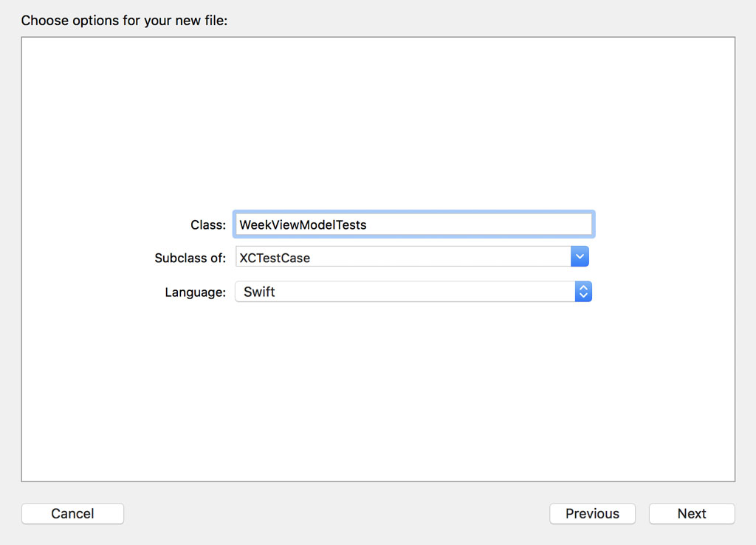The height and width of the screenshot is (545, 756).
Task: Confirm options by clicking Next
Action: pyautogui.click(x=691, y=513)
